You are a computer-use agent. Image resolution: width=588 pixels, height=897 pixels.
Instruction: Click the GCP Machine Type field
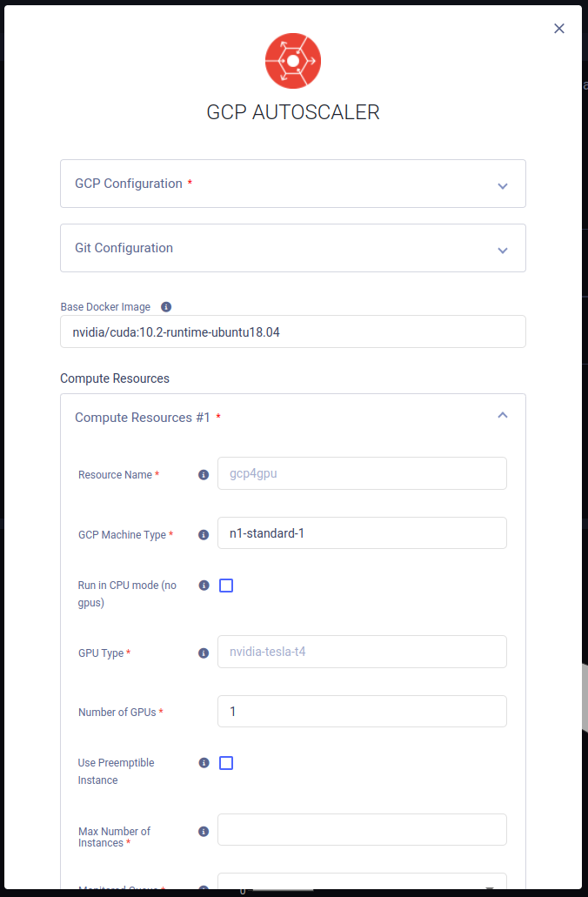tap(362, 533)
